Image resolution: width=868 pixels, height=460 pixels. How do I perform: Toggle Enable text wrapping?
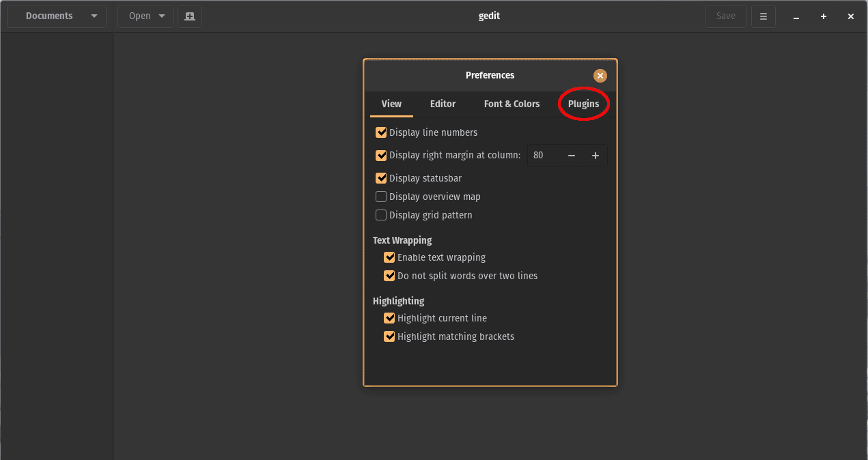click(x=389, y=257)
